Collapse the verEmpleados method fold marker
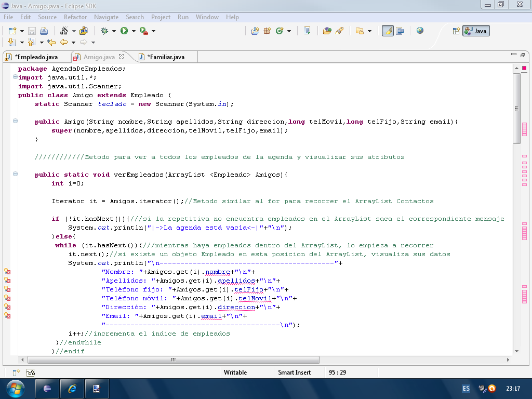532x399 pixels. (x=15, y=174)
